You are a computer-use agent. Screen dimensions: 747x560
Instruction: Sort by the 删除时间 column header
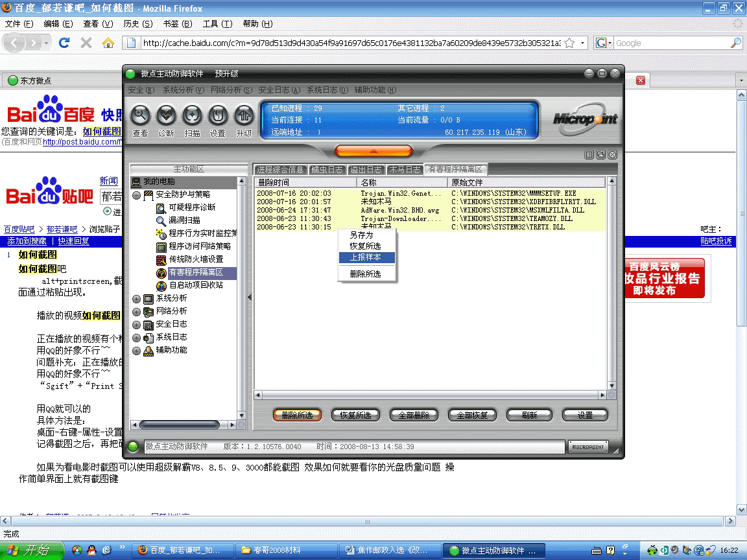(x=306, y=182)
